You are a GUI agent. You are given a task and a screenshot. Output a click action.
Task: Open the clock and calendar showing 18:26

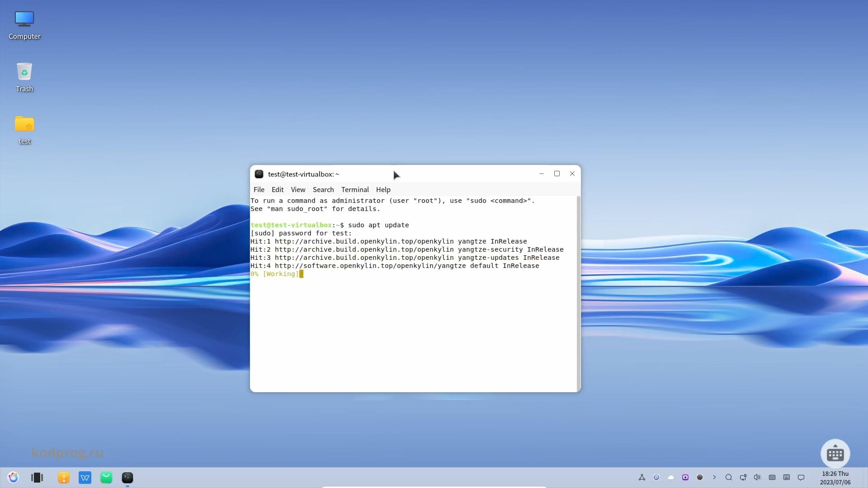coord(835,478)
